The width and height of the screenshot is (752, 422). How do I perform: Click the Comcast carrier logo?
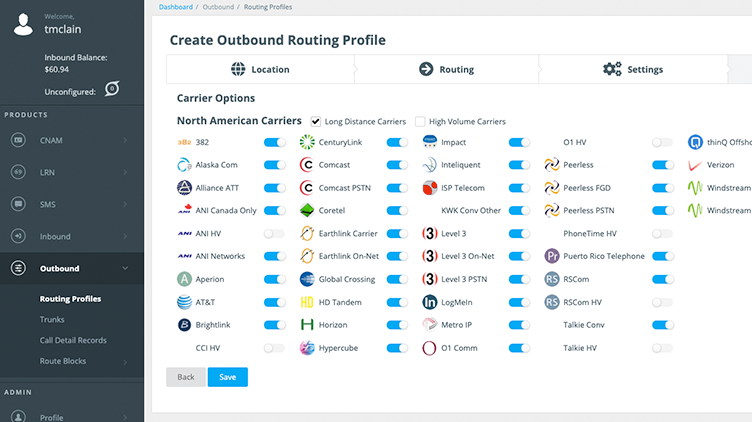point(307,165)
